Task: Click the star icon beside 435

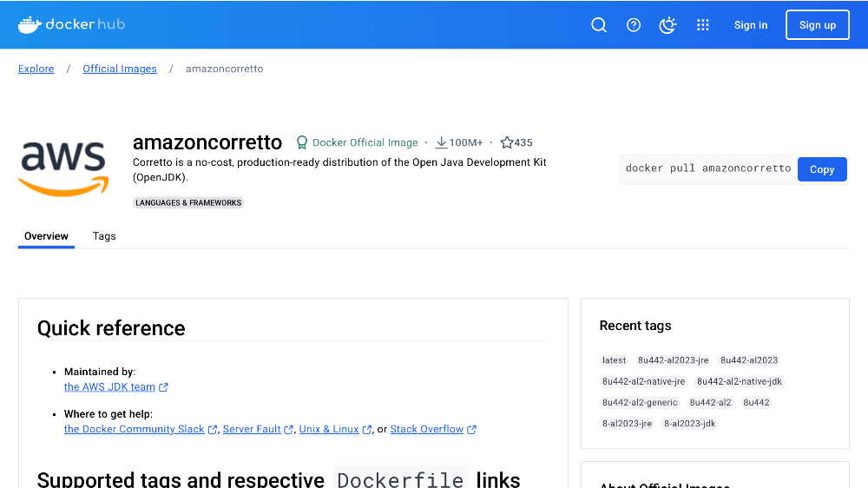Action: click(507, 142)
